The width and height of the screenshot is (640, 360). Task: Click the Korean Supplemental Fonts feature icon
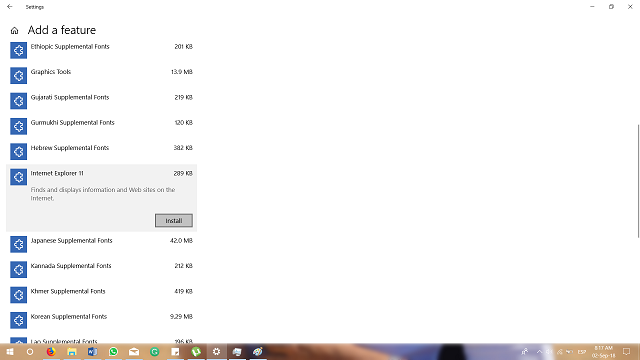18,320
